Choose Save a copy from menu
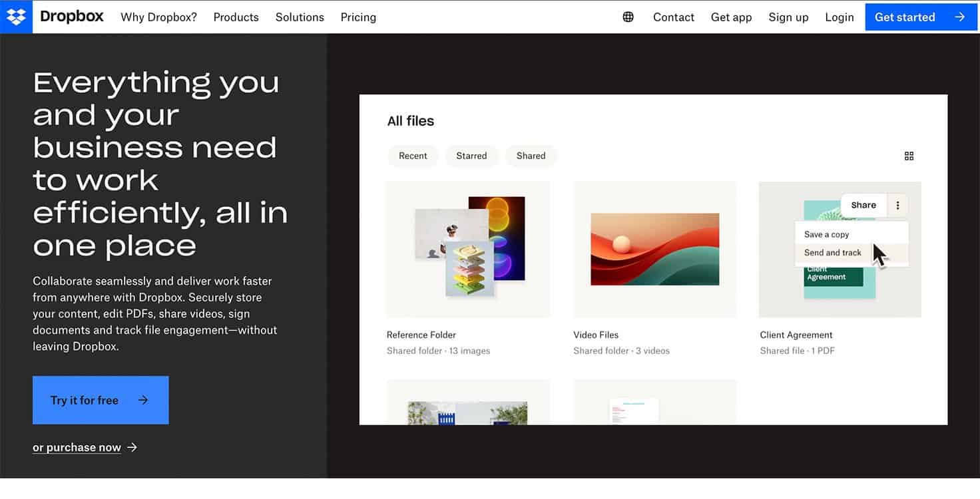 [x=826, y=234]
